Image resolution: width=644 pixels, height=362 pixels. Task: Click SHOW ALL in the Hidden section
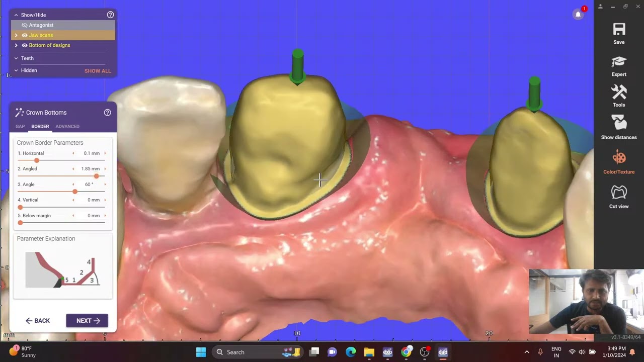(98, 71)
